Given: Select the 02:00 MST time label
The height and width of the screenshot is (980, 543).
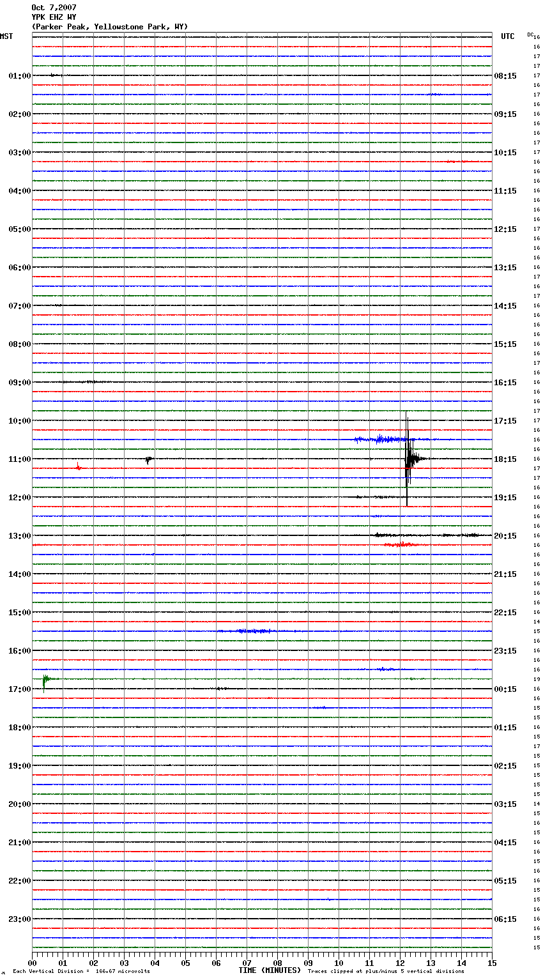Looking at the screenshot, I should tap(20, 114).
